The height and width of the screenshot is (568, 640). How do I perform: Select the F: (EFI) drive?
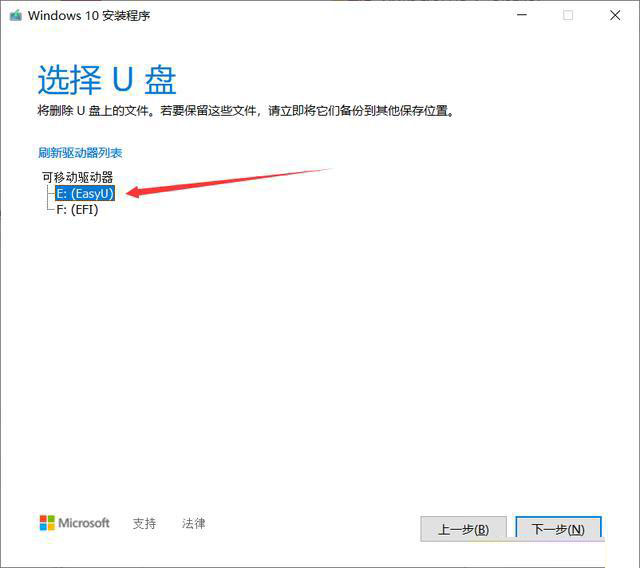[x=77, y=210]
